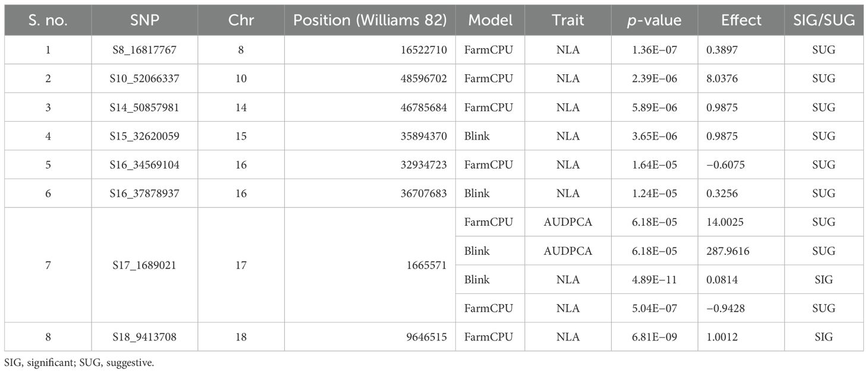Click the effect value 14.0025
Image resolution: width=868 pixels, height=373 pixels.
[741, 222]
